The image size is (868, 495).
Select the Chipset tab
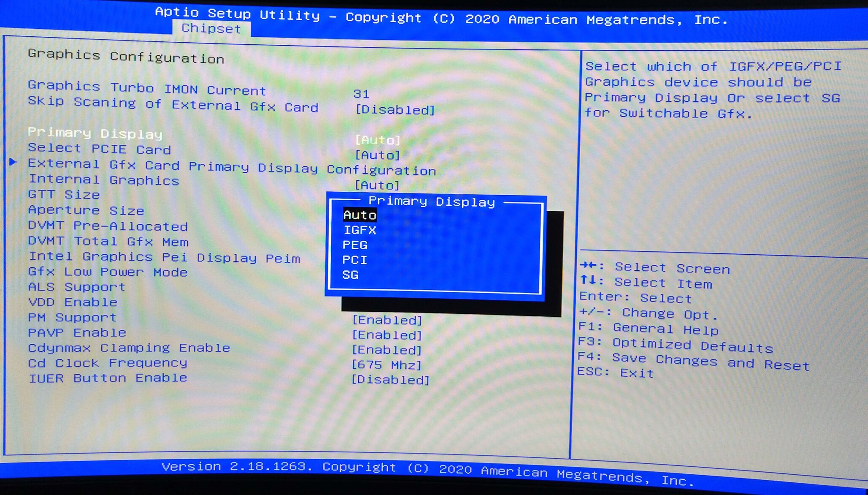211,28
